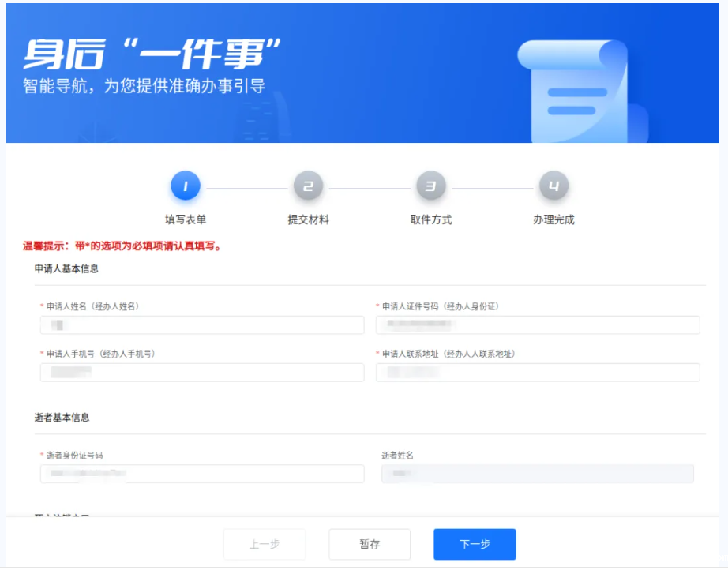Click the red 温馨提示 notice text
Image resolution: width=728 pixels, height=570 pixels.
coord(122,246)
